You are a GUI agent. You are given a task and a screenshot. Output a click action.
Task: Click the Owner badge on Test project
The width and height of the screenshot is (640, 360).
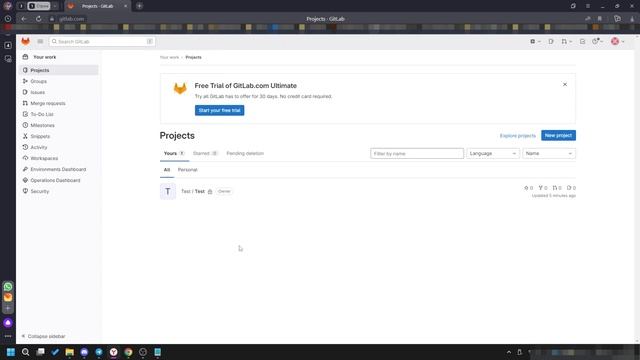click(224, 191)
